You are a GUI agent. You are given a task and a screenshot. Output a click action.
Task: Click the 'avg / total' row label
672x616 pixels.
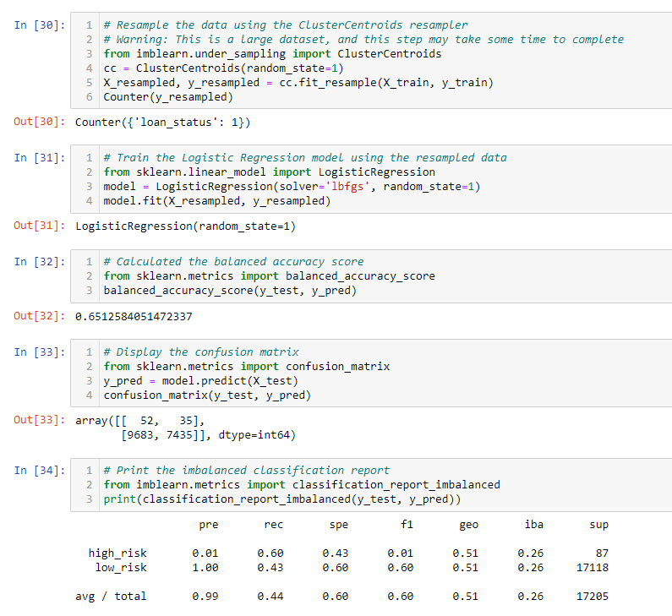pos(111,597)
